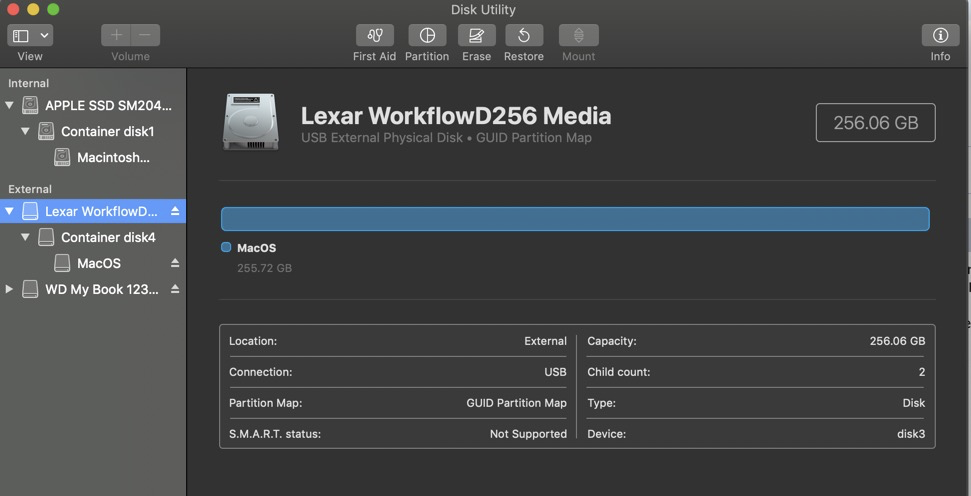Click the 256.06 GB capacity box
The image size is (971, 496).
[876, 123]
